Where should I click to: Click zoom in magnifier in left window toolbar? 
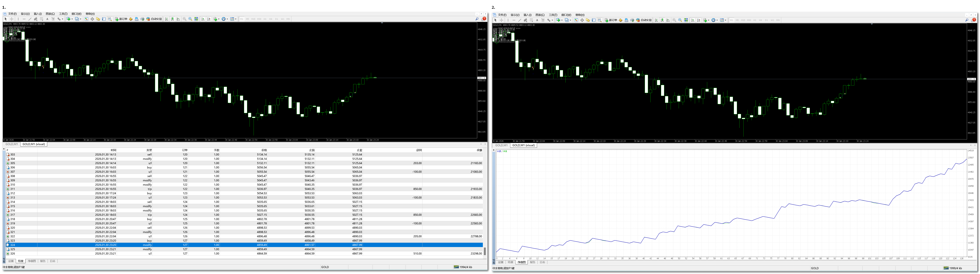[184, 19]
